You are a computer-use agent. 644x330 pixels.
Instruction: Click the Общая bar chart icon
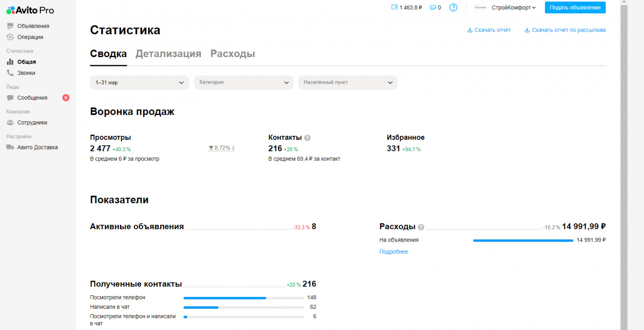coord(10,62)
